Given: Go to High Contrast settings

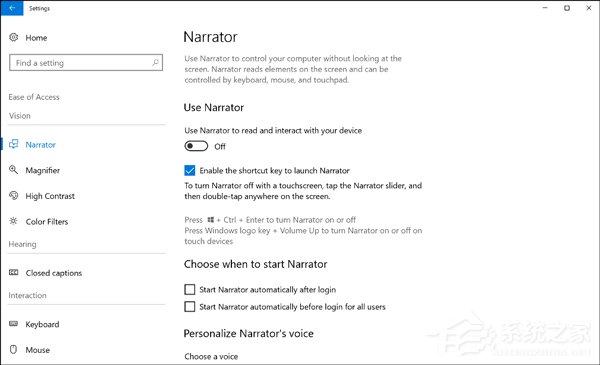Looking at the screenshot, I should 50,196.
